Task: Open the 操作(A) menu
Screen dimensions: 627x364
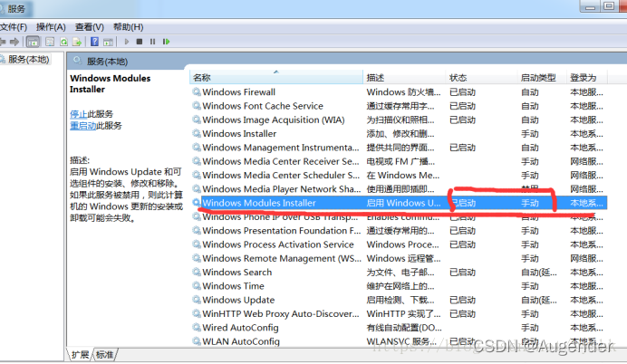Action: [x=51, y=27]
